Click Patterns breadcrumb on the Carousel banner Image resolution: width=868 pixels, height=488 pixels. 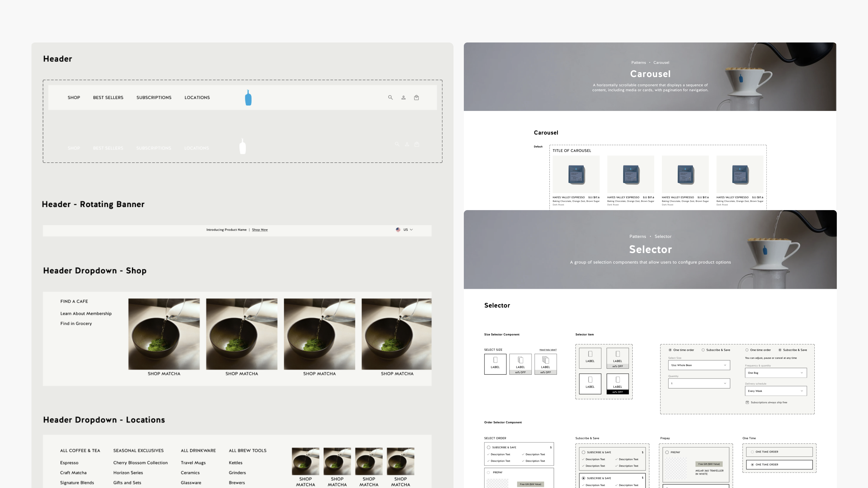(639, 63)
